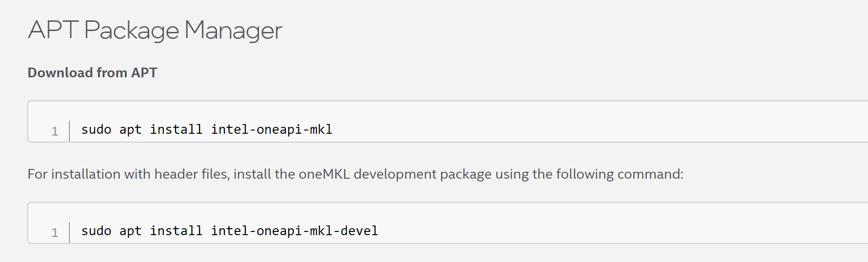Click inside the intel-oneapi-mkl install code box
Viewport: 868px width, 262px height.
(x=448, y=121)
